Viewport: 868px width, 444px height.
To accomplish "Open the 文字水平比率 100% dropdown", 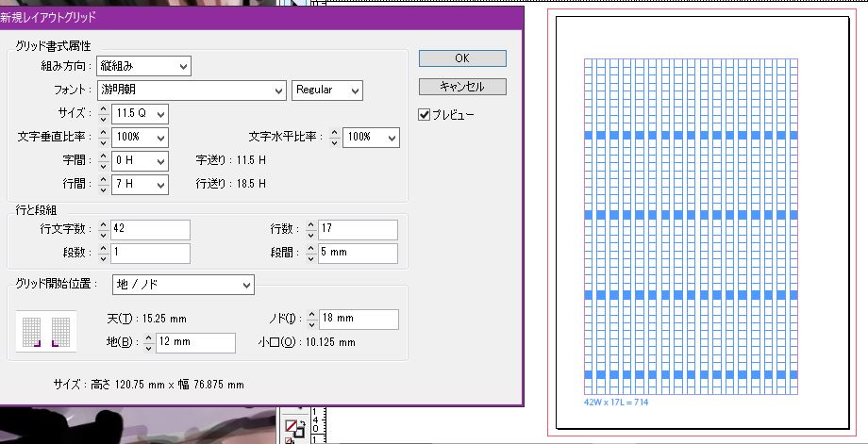I will 371,137.
